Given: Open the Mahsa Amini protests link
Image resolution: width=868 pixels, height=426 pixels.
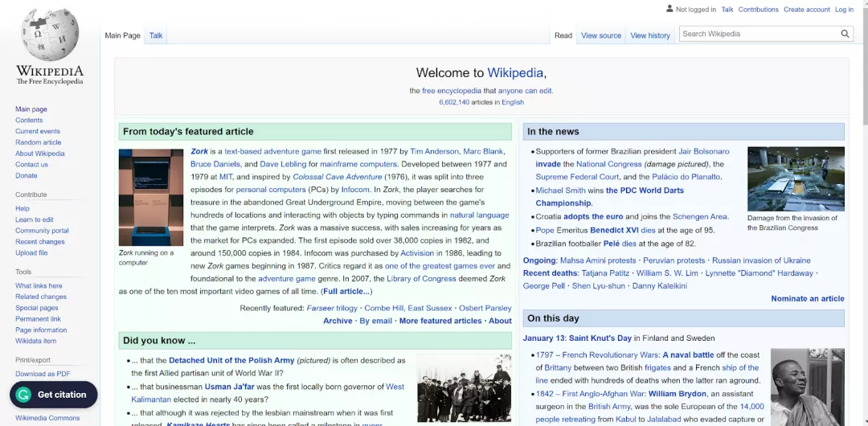Looking at the screenshot, I should 597,260.
